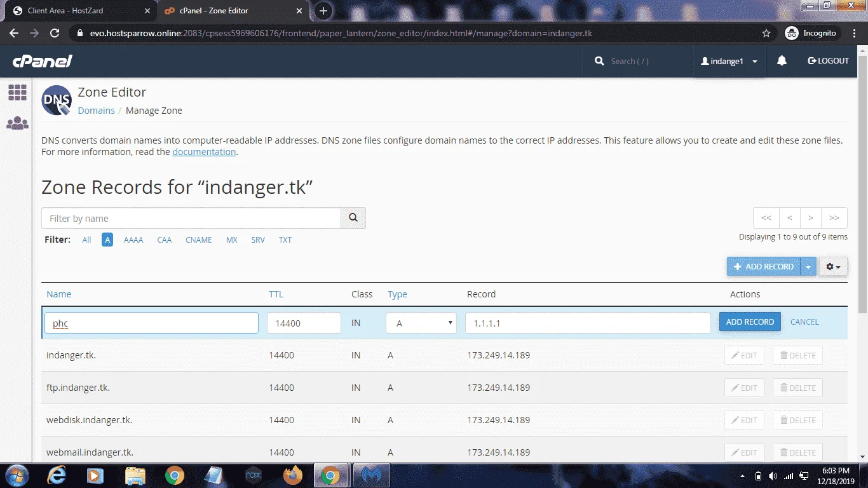Open the User Manager people icon

tap(17, 123)
